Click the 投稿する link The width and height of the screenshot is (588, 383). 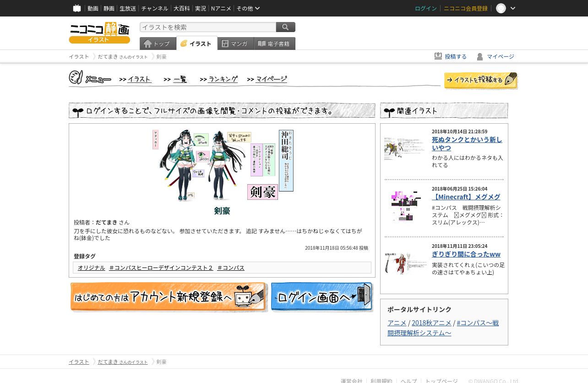[x=456, y=57]
